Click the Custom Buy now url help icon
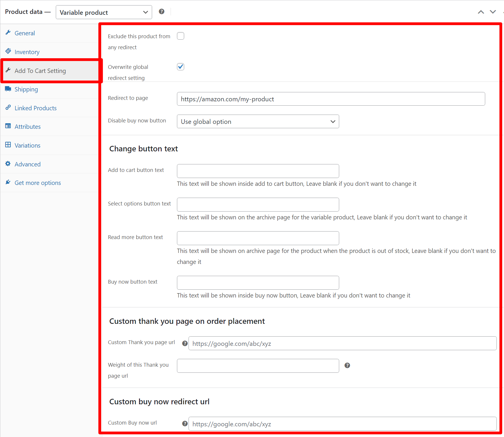 click(x=185, y=424)
